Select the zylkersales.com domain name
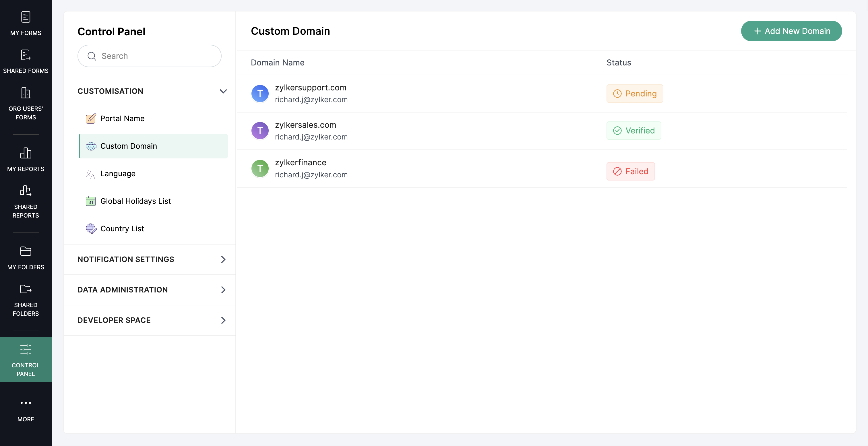868x446 pixels. tap(305, 125)
